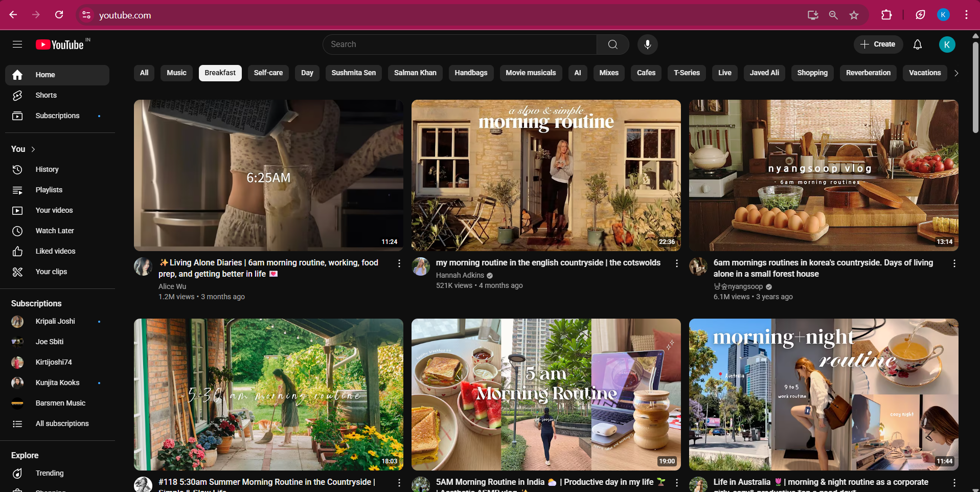Click the install app icon in address bar
Image resolution: width=980 pixels, height=492 pixels.
(813, 15)
